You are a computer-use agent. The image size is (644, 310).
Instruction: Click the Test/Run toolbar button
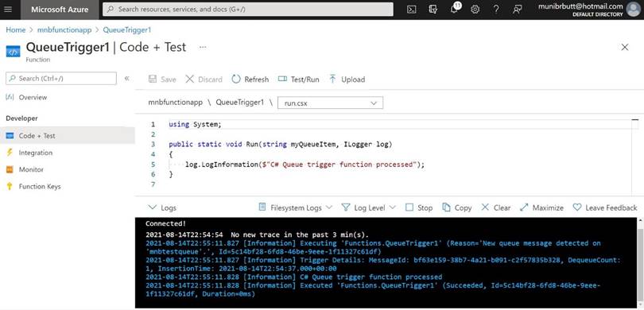[x=299, y=79]
